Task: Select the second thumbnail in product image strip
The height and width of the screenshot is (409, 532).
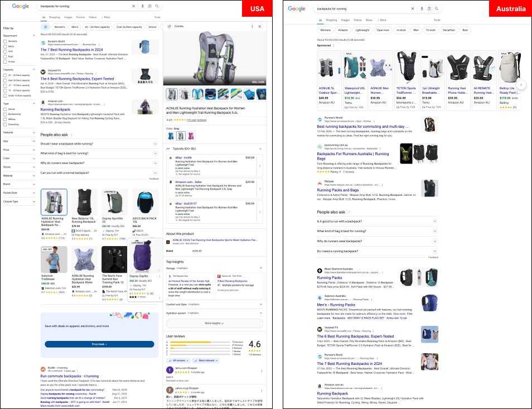Action: (184, 94)
